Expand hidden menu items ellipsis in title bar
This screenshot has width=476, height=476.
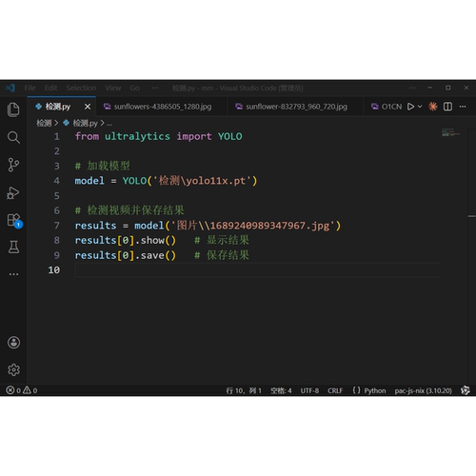(x=155, y=88)
